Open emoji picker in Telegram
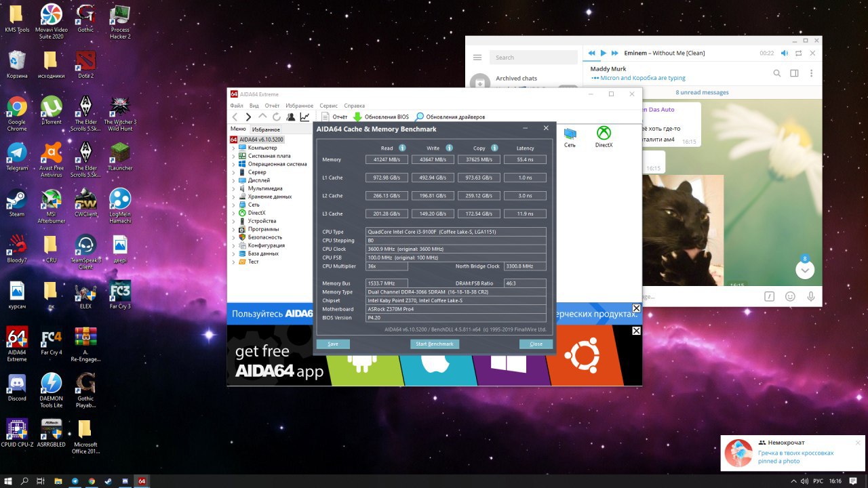 click(790, 296)
